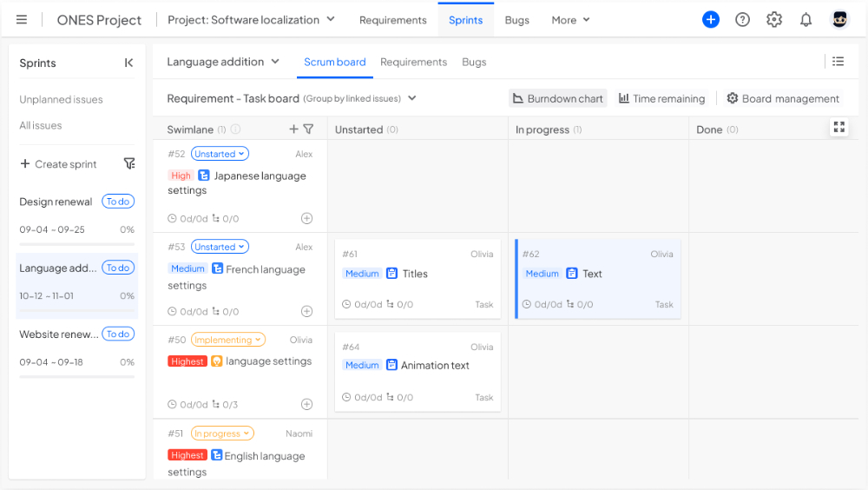Click the swimlane filter funnel icon
This screenshot has height=490, width=868.
point(308,129)
